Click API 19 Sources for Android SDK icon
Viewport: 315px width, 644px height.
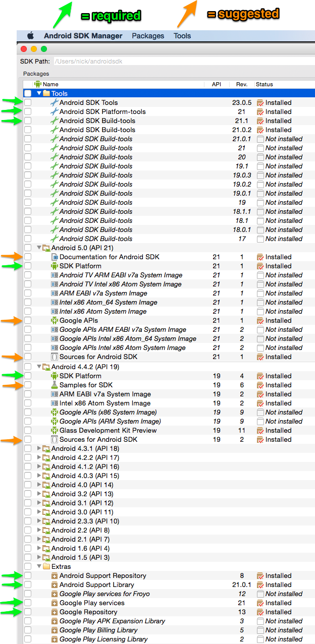click(55, 439)
